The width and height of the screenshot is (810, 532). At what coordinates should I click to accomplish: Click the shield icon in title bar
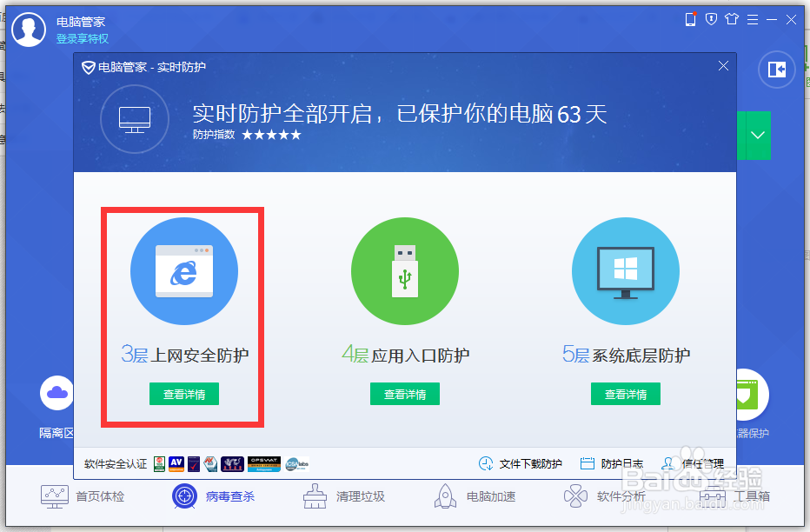pyautogui.click(x=711, y=20)
